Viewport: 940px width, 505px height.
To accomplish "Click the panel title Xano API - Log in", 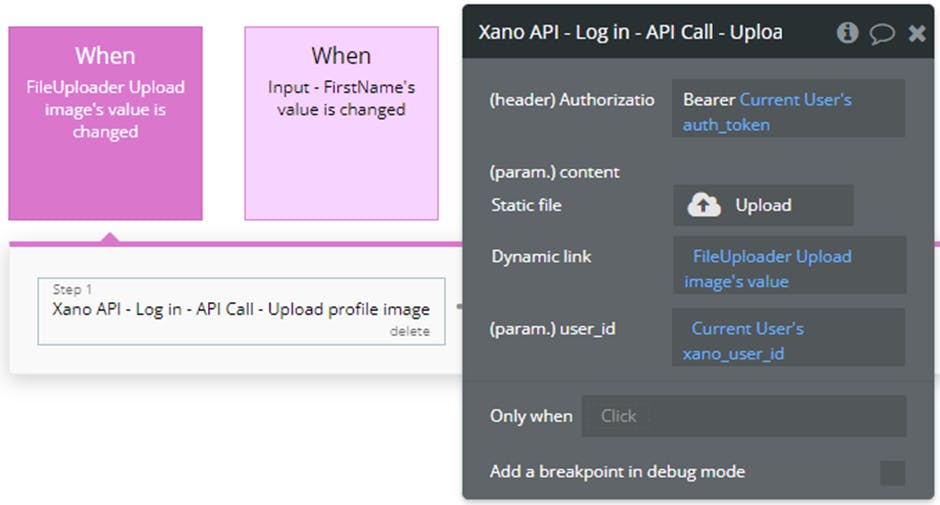I will [x=630, y=32].
